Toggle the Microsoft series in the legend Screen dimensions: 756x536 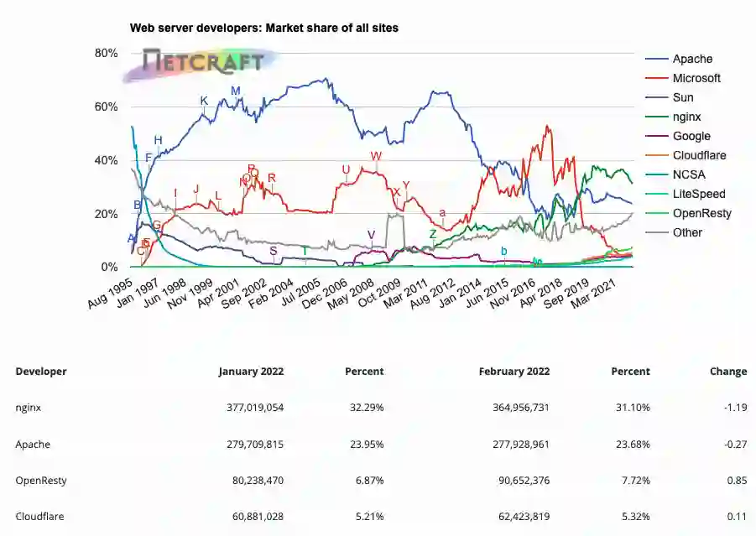click(696, 78)
